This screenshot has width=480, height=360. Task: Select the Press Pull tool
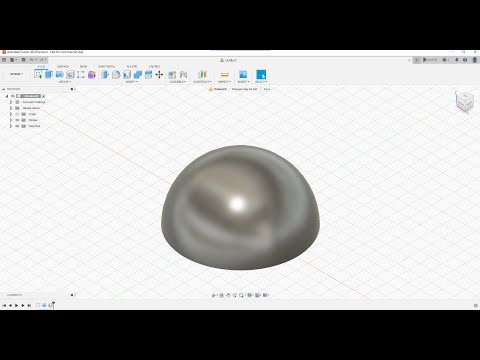(x=105, y=74)
